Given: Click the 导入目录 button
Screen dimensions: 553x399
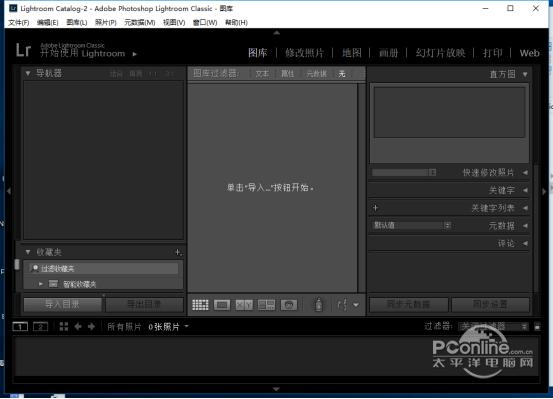Looking at the screenshot, I should click(63, 304).
